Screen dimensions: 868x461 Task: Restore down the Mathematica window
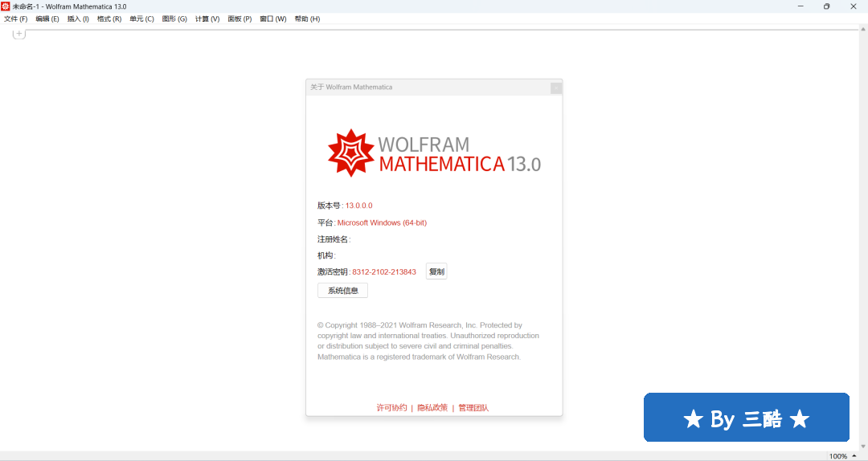[x=826, y=6]
